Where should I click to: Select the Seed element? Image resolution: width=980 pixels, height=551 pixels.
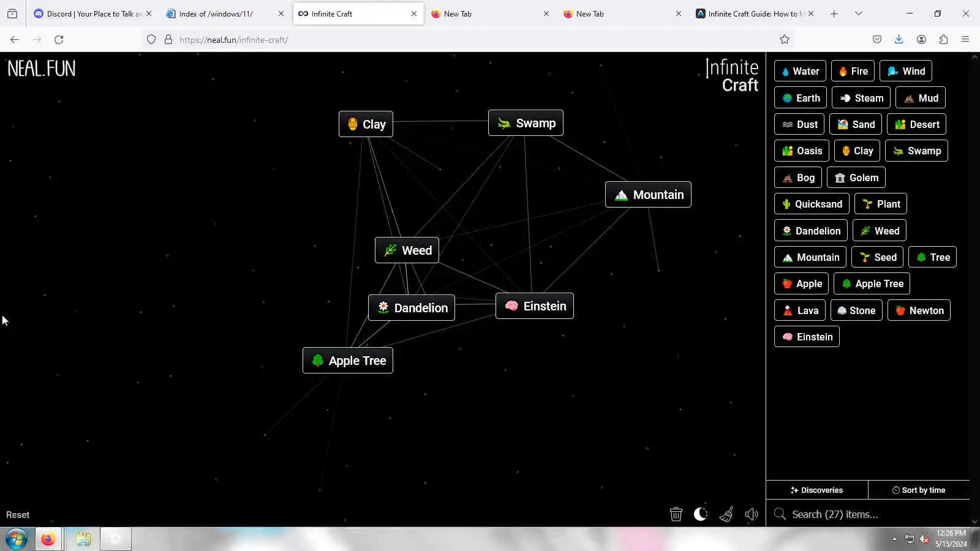[878, 257]
